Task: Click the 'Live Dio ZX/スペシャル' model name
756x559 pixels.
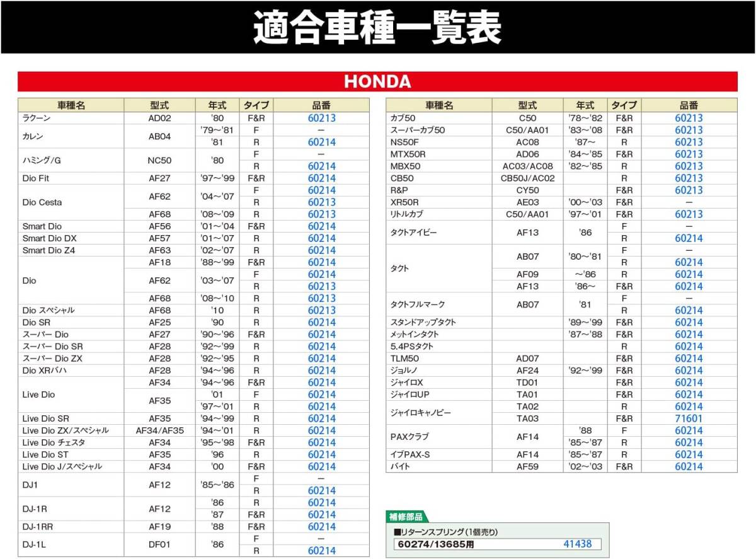Action: click(x=66, y=430)
